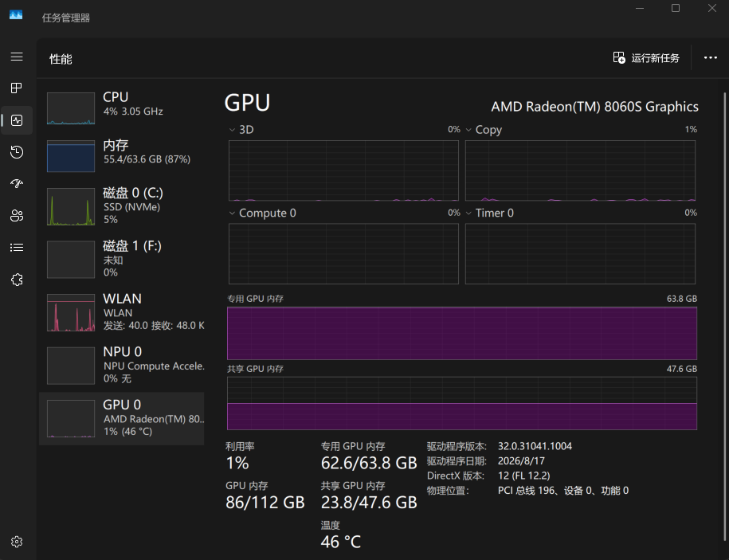This screenshot has width=729, height=560.
Task: Open the Services puzzle-piece icon
Action: [x=17, y=280]
